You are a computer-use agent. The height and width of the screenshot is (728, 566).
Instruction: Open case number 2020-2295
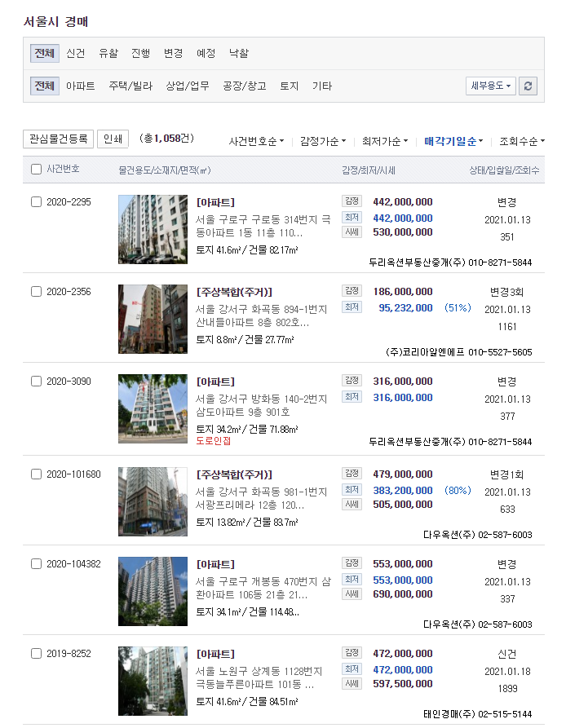(69, 202)
